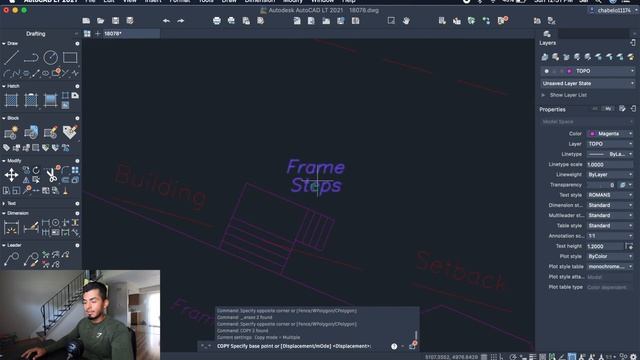Viewport: 640px width, 360px height.
Task: Open the Color Magenta dropdown
Action: (x=610, y=134)
